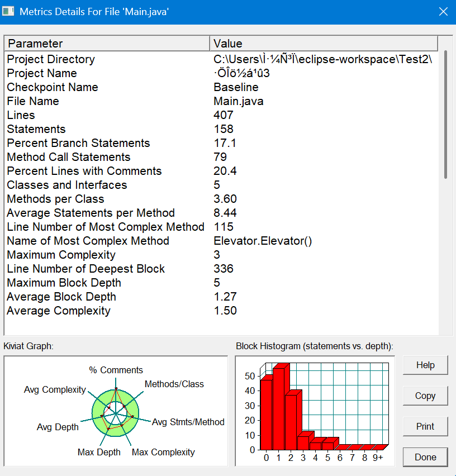
Task: Select the Checkpoint Name Baseline row
Action: coord(221,87)
